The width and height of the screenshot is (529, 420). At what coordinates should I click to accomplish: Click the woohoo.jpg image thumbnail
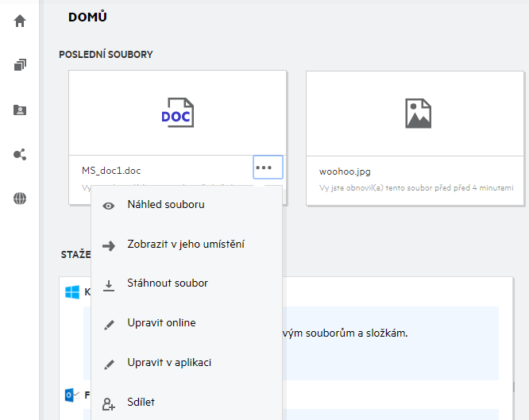point(416,113)
